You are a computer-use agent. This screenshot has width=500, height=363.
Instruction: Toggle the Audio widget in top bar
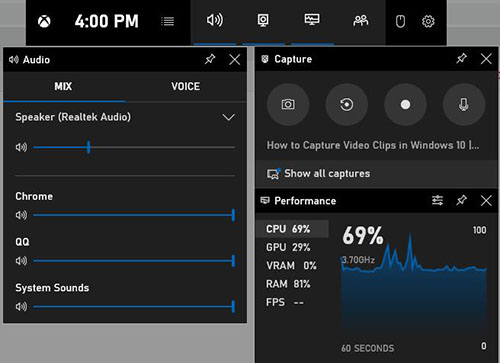coord(215,21)
